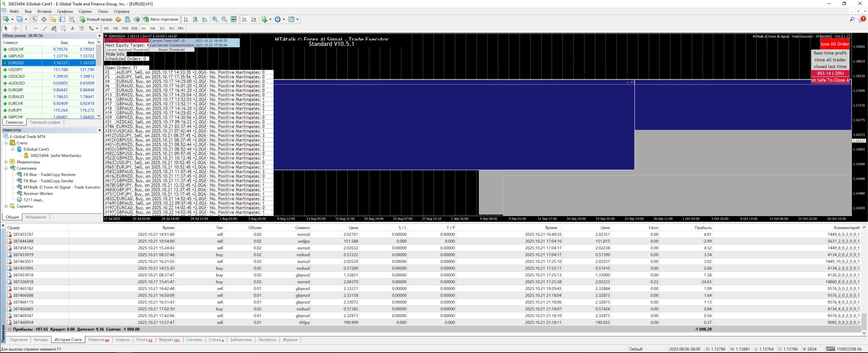Screen dimensions: 868x353
Task: Open the chart templates dropdown arrow
Action: (297, 19)
